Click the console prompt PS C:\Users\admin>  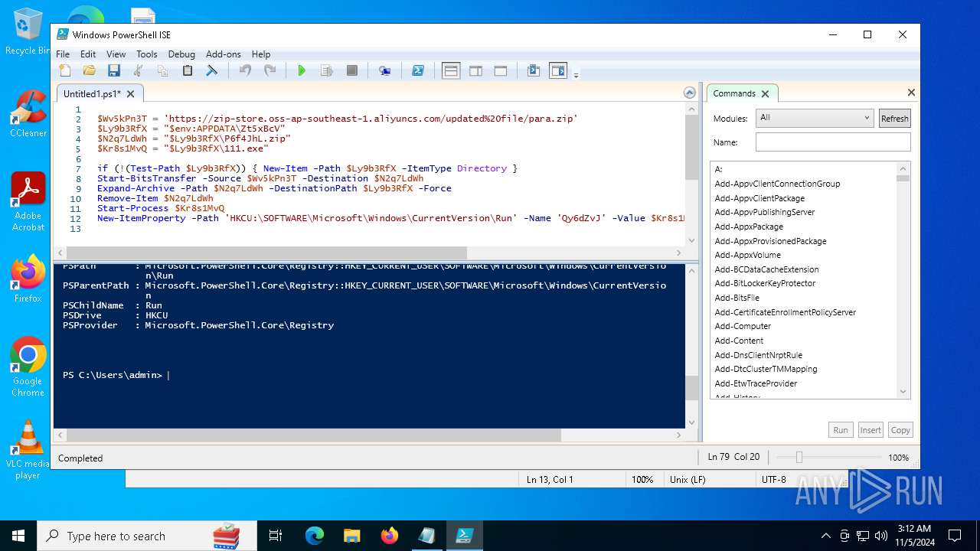113,375
